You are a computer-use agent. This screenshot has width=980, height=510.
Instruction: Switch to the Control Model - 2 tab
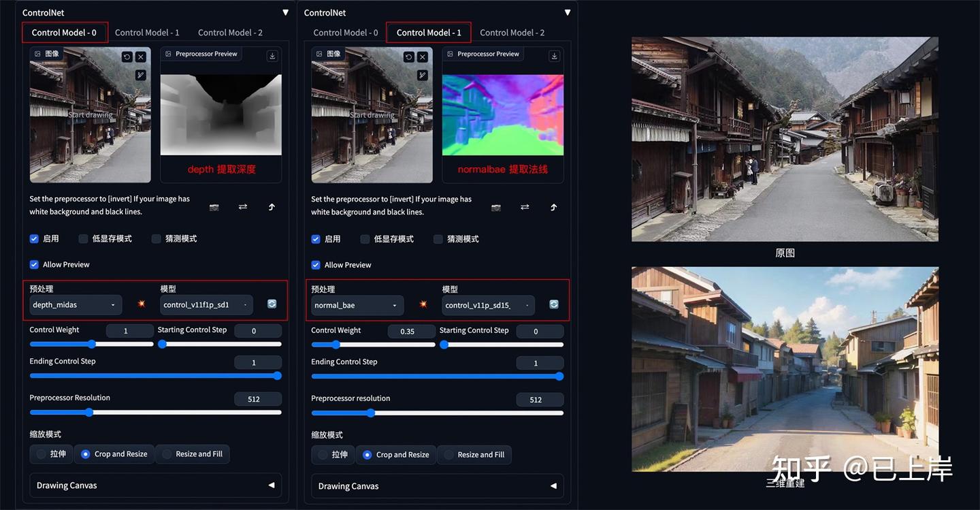coord(230,32)
